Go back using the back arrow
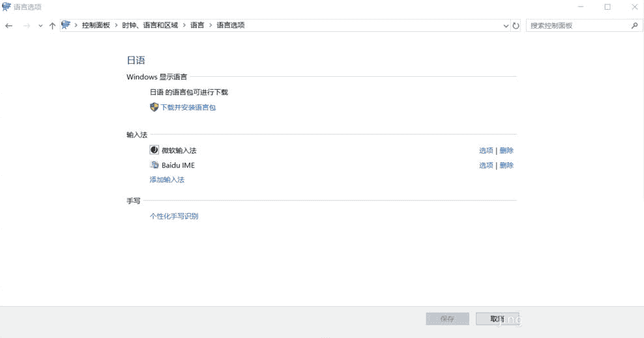Image resolution: width=644 pixels, height=338 pixels. point(8,26)
